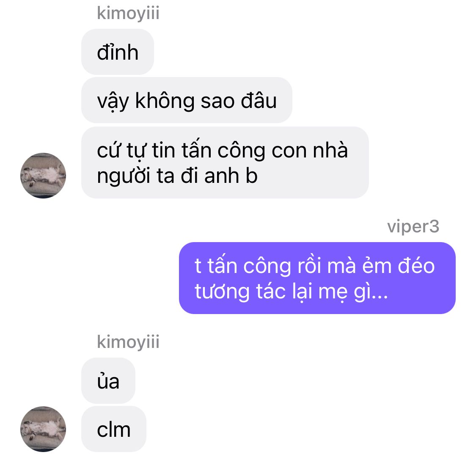Click the gray bubble containing 'không sao'
This screenshot has height=455, width=476.
click(187, 100)
